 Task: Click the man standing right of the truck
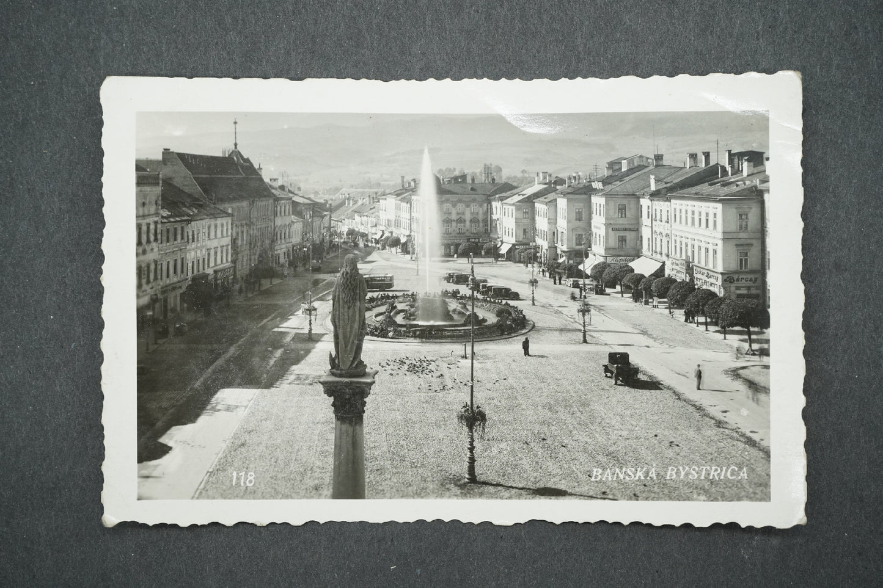698,377
